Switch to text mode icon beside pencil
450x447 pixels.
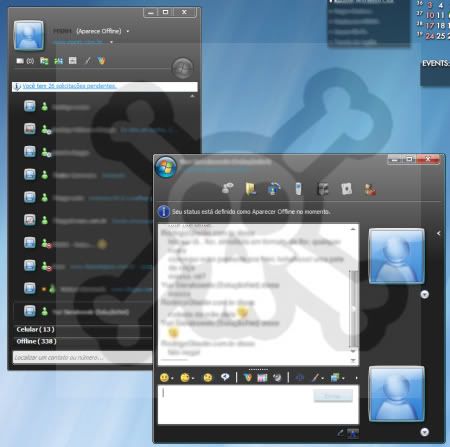coord(353,433)
